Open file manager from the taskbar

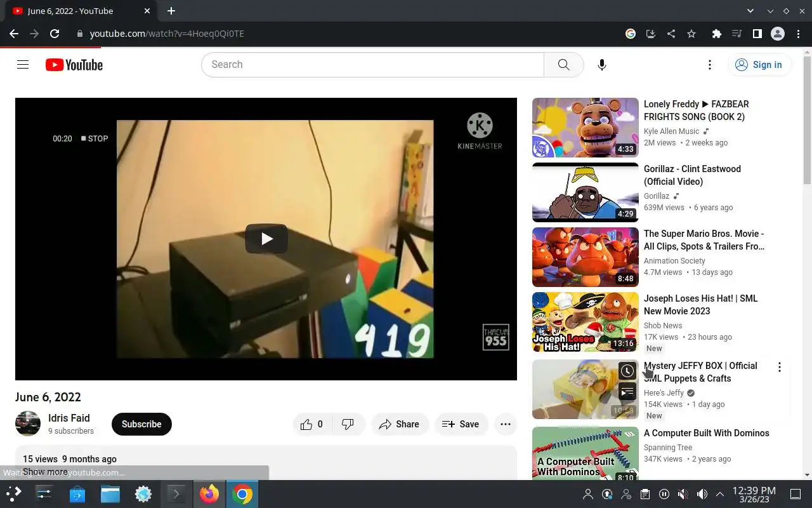coord(110,494)
